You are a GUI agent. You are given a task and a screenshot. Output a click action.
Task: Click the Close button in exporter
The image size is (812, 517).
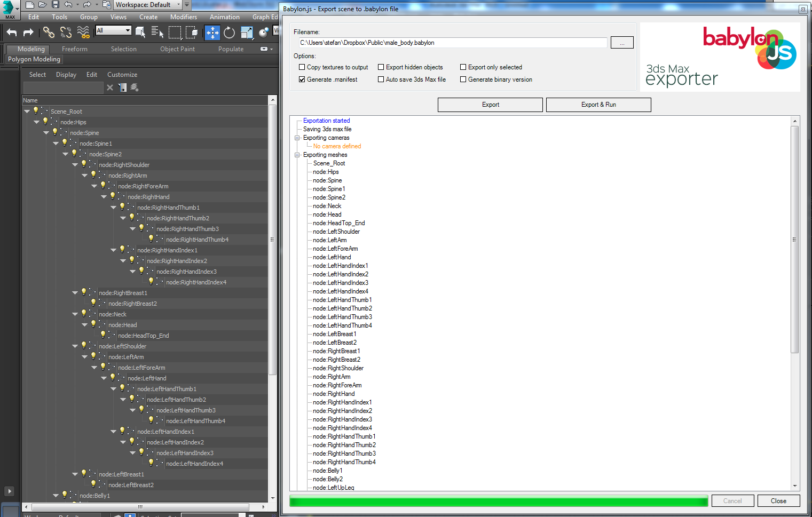[778, 501]
